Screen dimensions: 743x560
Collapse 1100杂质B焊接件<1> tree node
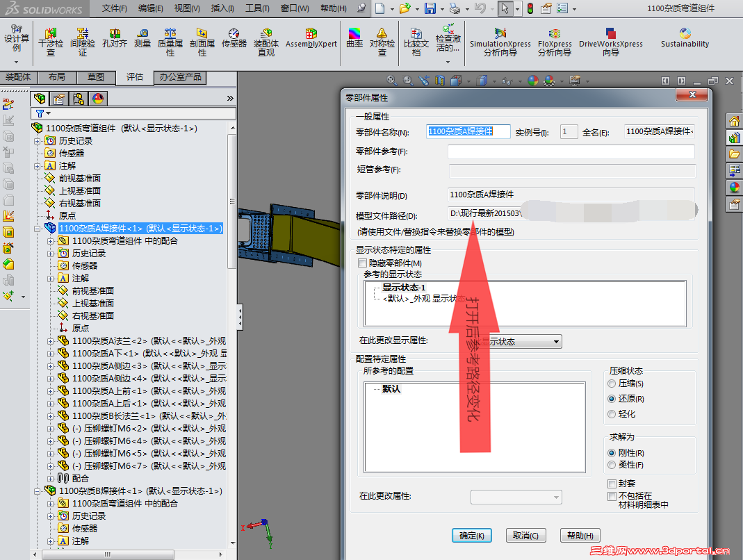[x=37, y=491]
